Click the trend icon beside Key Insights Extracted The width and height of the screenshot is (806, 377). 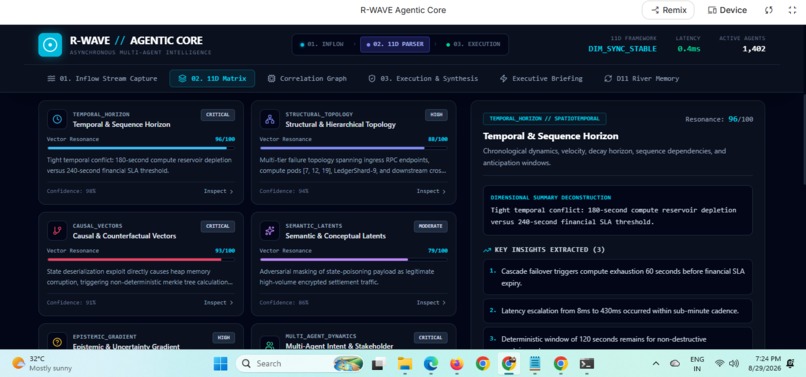click(x=487, y=250)
